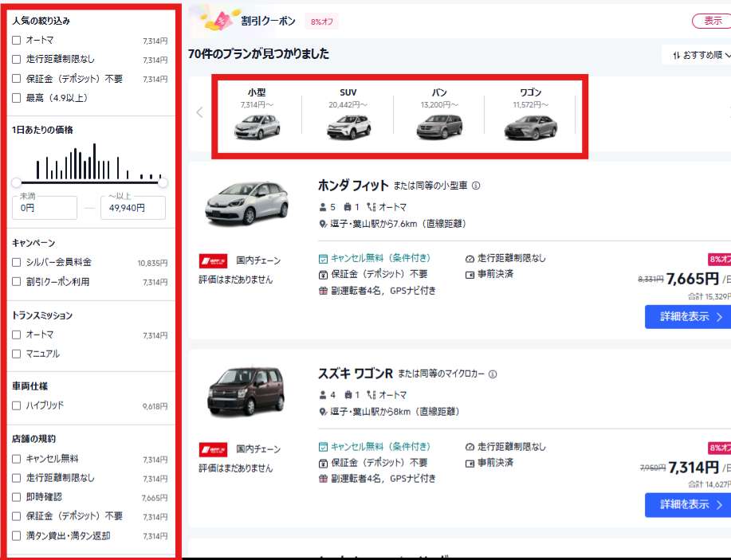Click the Honda Fit car image
731x560 pixels.
pos(246,203)
